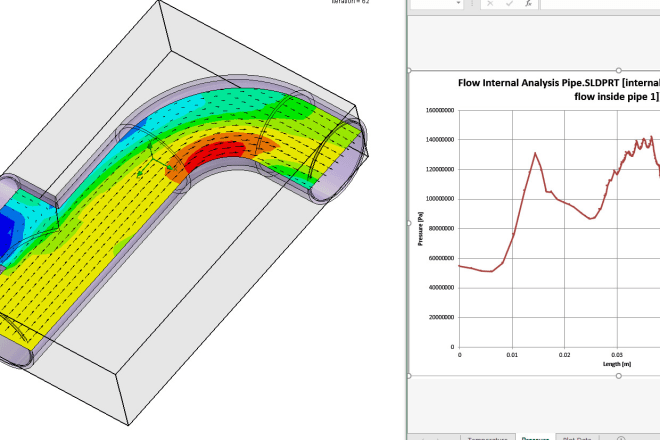Click the 140000000 y-axis label

click(x=440, y=140)
